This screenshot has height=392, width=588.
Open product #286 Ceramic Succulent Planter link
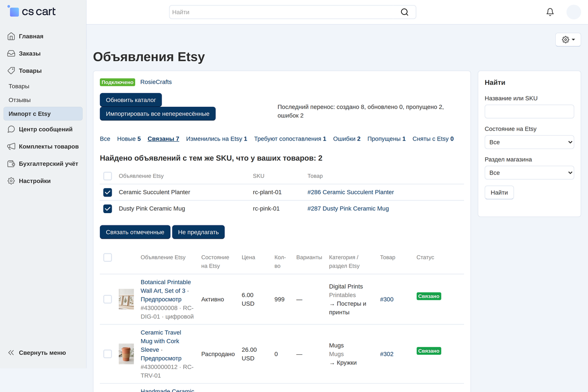click(351, 192)
